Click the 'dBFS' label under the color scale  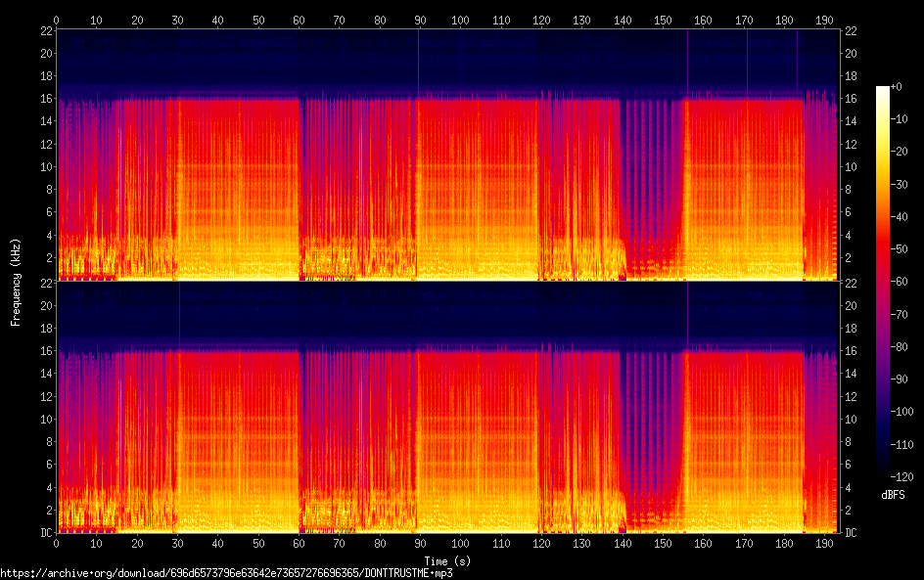(x=893, y=496)
